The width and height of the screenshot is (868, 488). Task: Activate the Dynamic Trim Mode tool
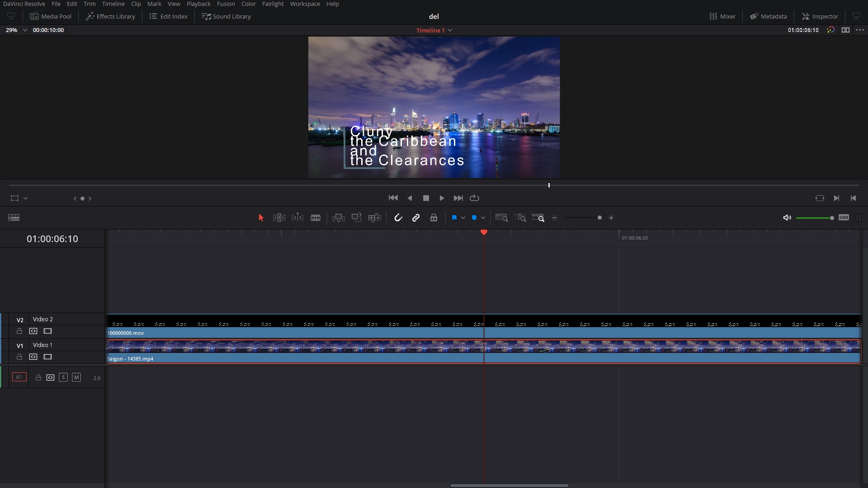tap(297, 218)
